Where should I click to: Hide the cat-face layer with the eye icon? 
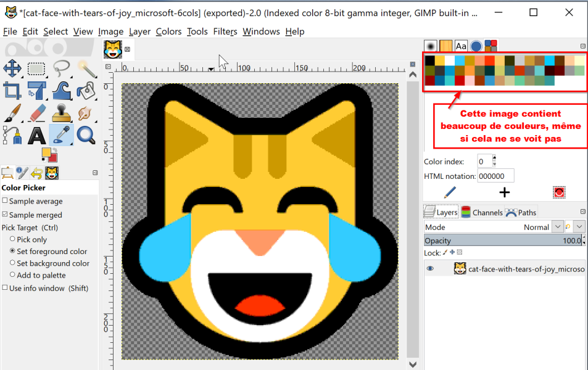point(430,268)
